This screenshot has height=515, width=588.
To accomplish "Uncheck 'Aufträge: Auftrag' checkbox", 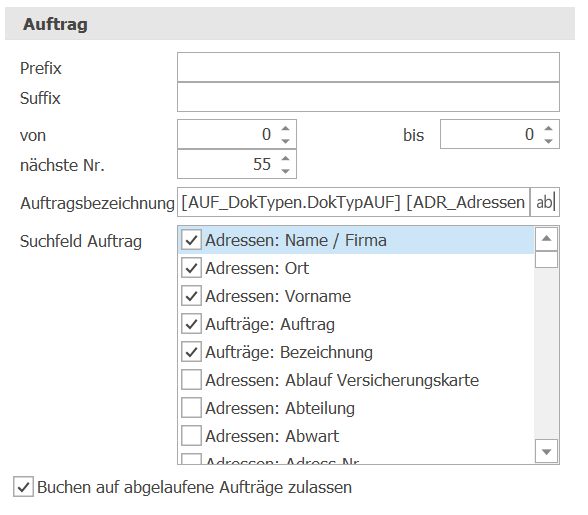I will click(x=191, y=324).
